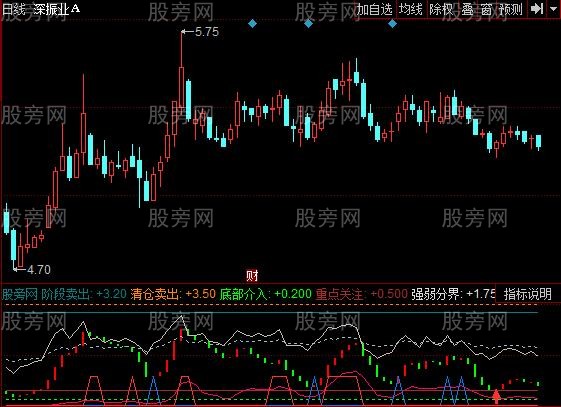Click the +0.200 indicator value
The height and width of the screenshot is (407, 561).
[293, 294]
